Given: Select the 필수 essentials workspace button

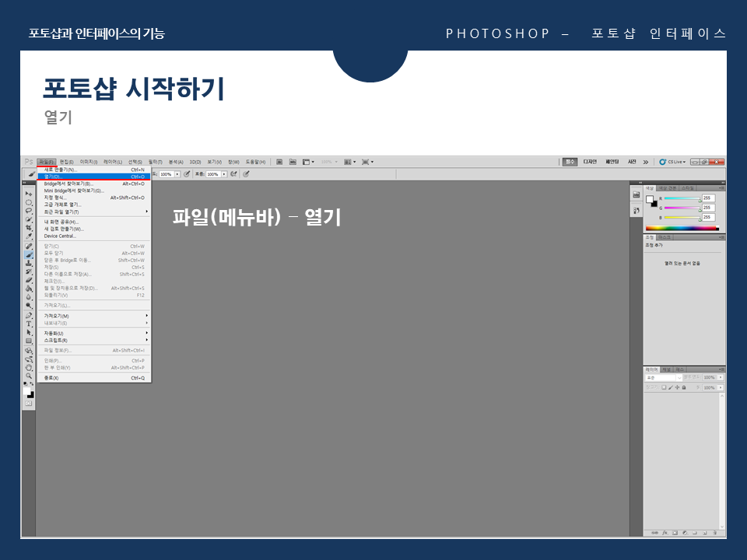Looking at the screenshot, I should 570,162.
